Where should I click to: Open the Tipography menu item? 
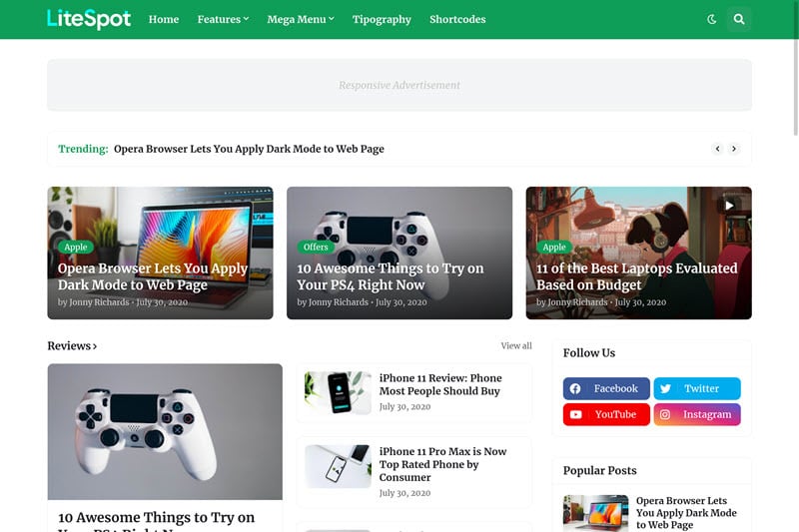tap(382, 19)
